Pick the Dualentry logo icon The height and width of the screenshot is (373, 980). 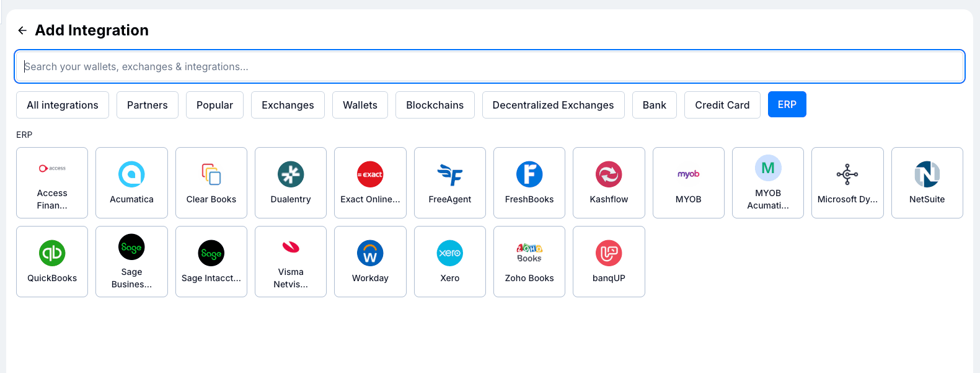tap(291, 174)
